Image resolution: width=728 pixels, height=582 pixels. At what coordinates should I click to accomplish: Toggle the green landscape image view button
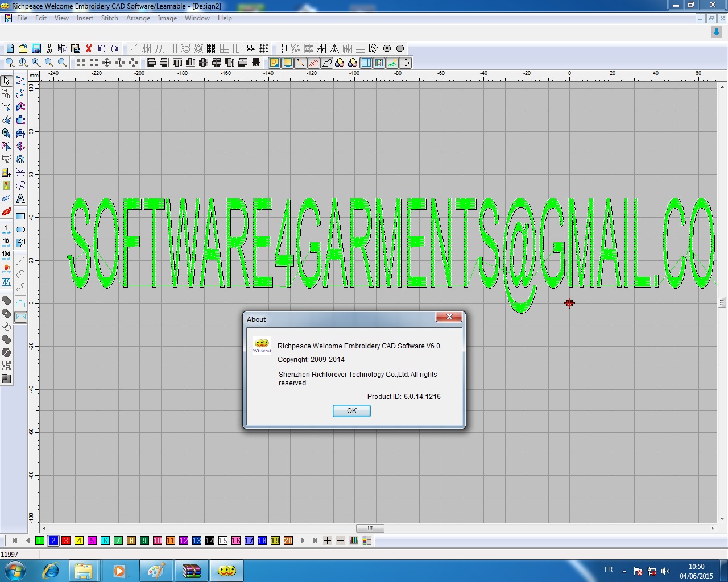392,63
